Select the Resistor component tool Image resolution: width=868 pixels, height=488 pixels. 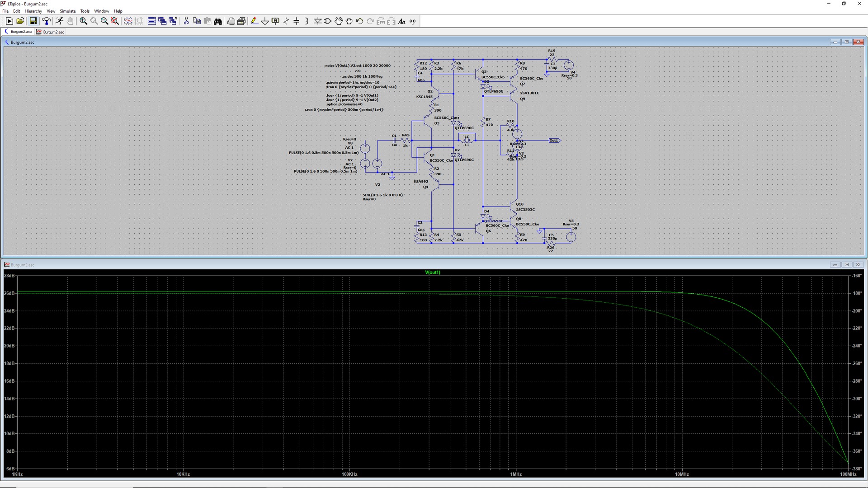pyautogui.click(x=286, y=21)
